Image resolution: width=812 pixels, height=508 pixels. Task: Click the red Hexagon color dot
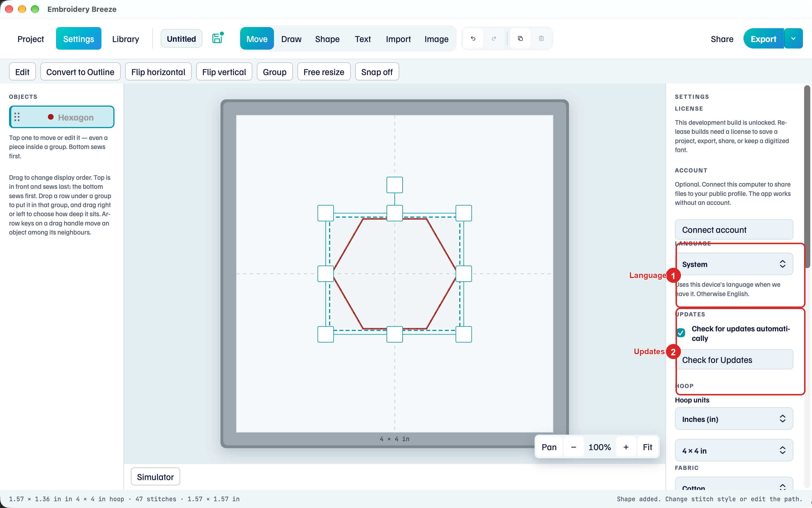point(51,117)
